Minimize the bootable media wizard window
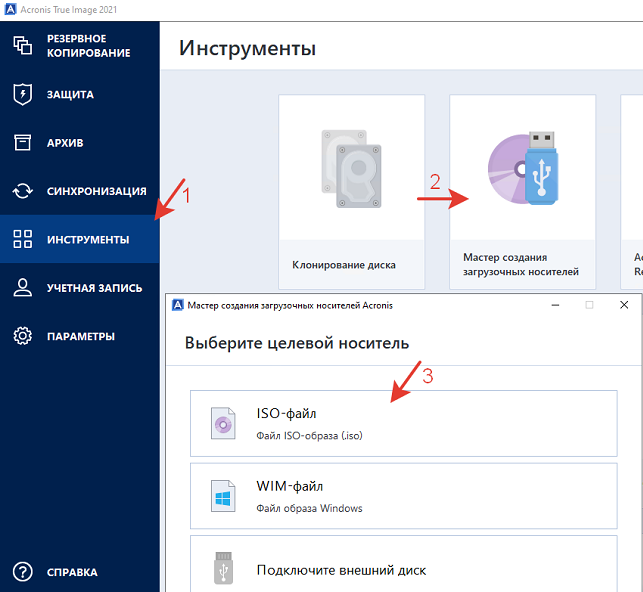 555,305
